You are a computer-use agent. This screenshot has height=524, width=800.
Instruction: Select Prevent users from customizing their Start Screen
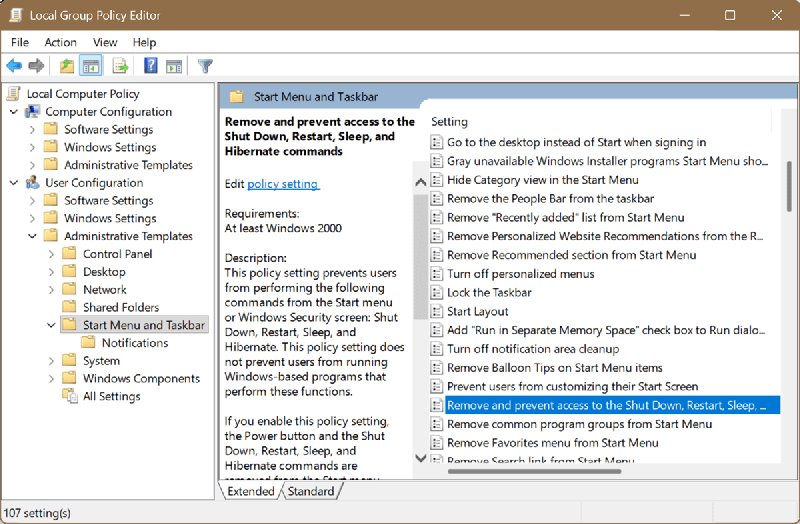point(572,386)
